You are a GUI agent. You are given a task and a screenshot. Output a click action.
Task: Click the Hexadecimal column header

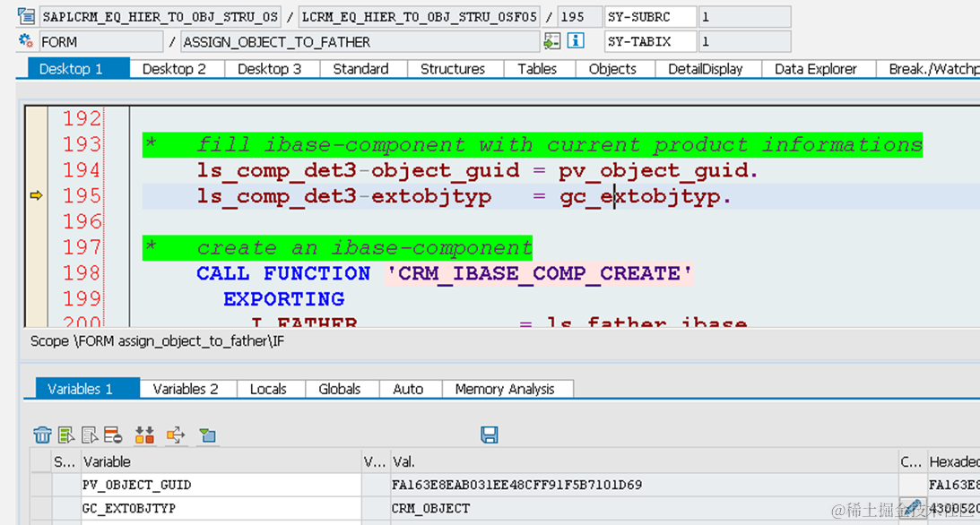tap(954, 461)
